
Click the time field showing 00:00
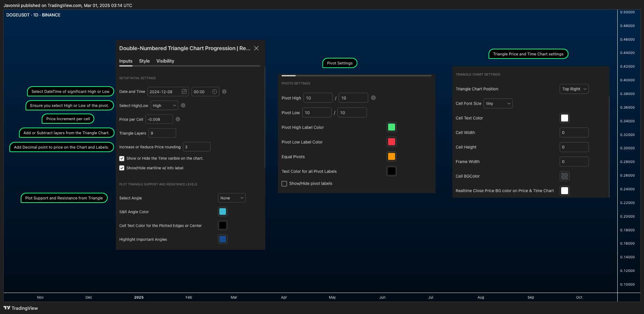[x=205, y=92]
